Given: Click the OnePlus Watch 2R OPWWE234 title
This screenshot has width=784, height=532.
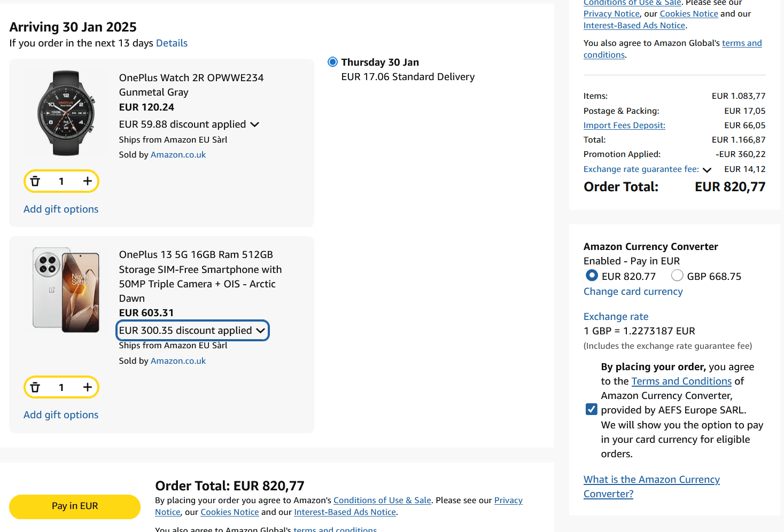Looking at the screenshot, I should tap(191, 85).
